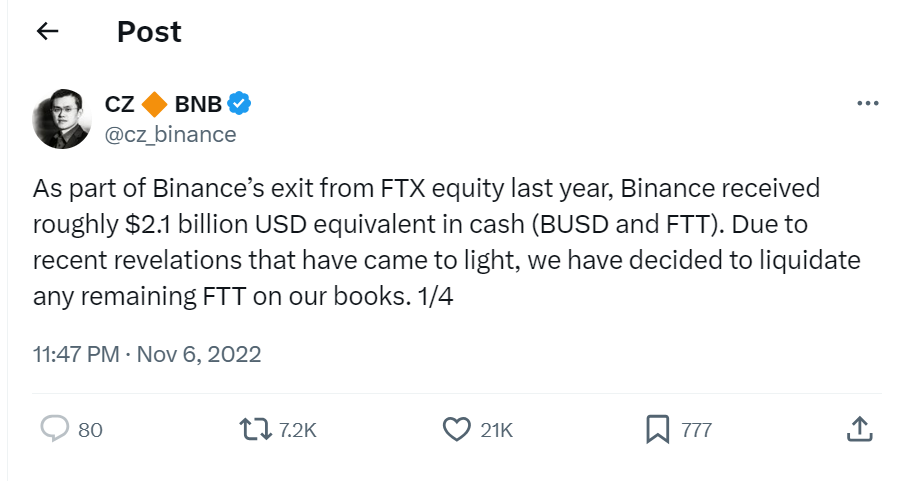
Task: Open the three-dot more options menu
Action: pos(868,103)
